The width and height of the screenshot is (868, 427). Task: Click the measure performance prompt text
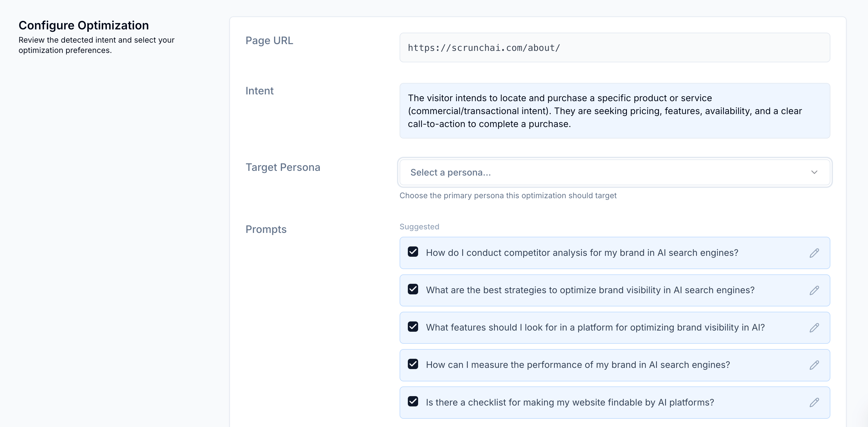tap(578, 365)
